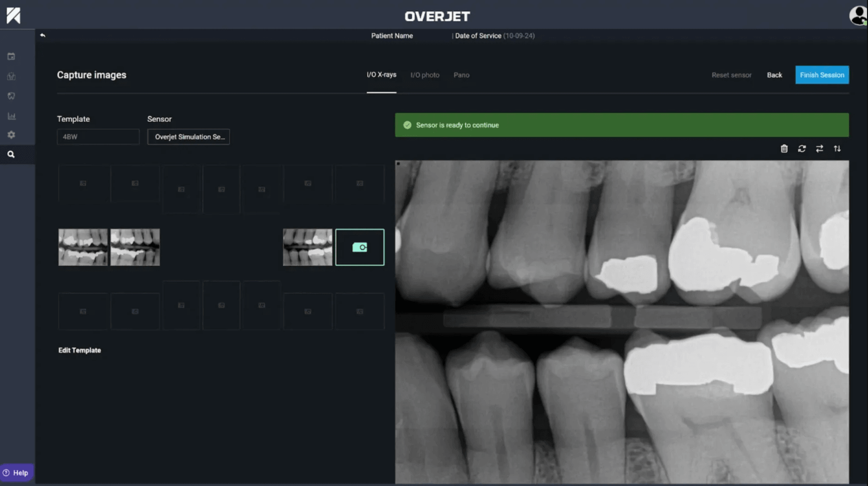Flip the x-ray vertically with the up-down arrows icon
The height and width of the screenshot is (486, 868).
coord(837,149)
